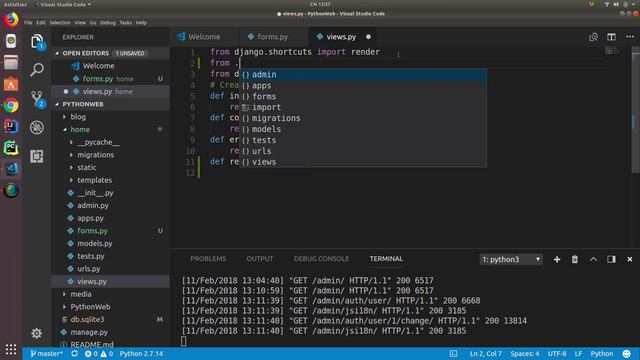The image size is (640, 360).
Task: Expand the __pycache__ folder
Action: click(x=71, y=142)
